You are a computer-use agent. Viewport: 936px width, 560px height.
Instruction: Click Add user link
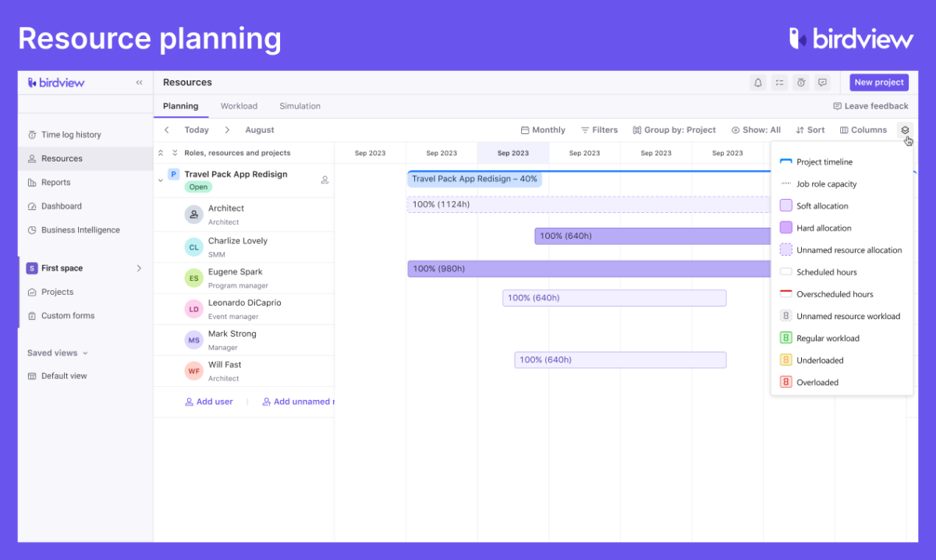pyautogui.click(x=208, y=402)
